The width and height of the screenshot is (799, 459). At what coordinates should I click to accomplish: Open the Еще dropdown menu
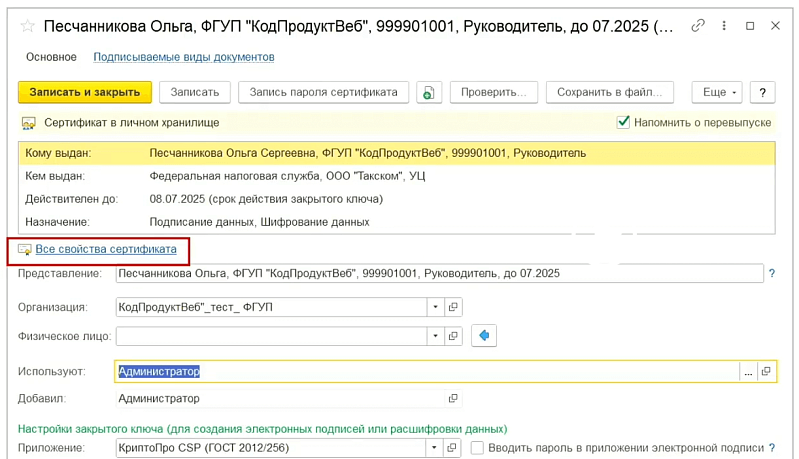pyautogui.click(x=717, y=92)
